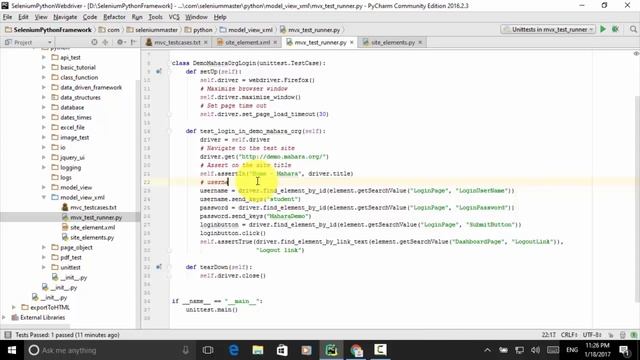Toggle tool window buttons icon in status bar

[8, 335]
